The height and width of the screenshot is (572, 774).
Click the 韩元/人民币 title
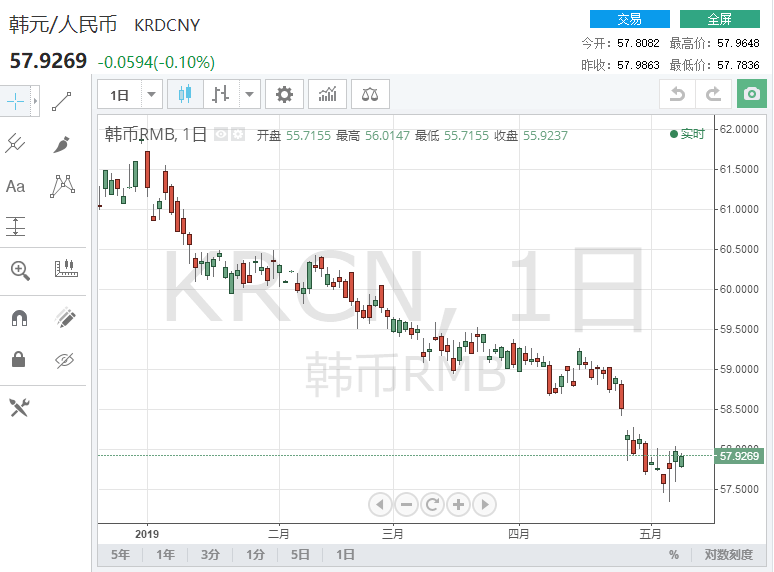(x=63, y=25)
